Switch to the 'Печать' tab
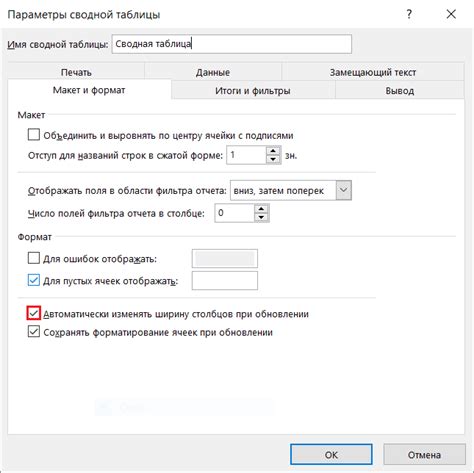 pos(76,72)
